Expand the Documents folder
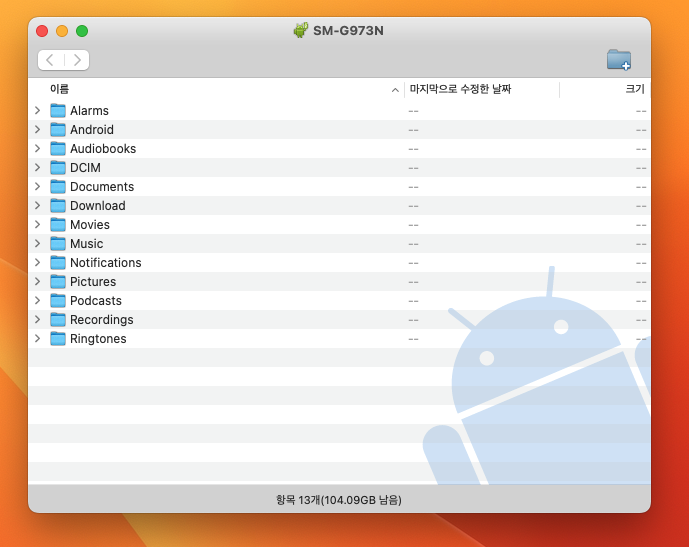This screenshot has height=547, width=689. click(38, 186)
